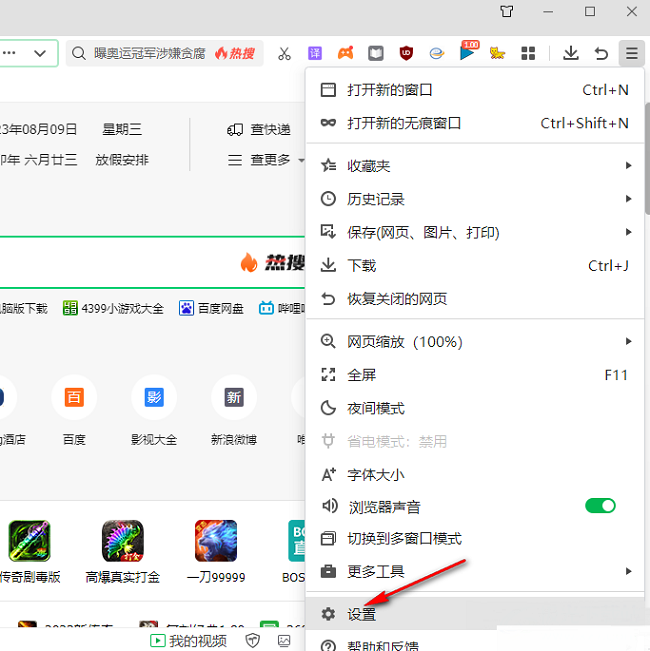
Task: Select 打开新的窗口 menu item
Action: tap(475, 90)
